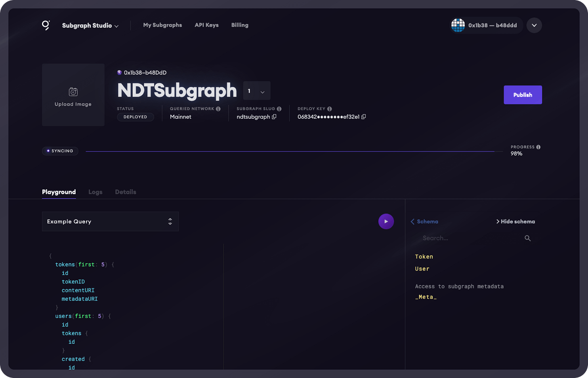
Task: Click the schema Search field
Action: point(468,238)
